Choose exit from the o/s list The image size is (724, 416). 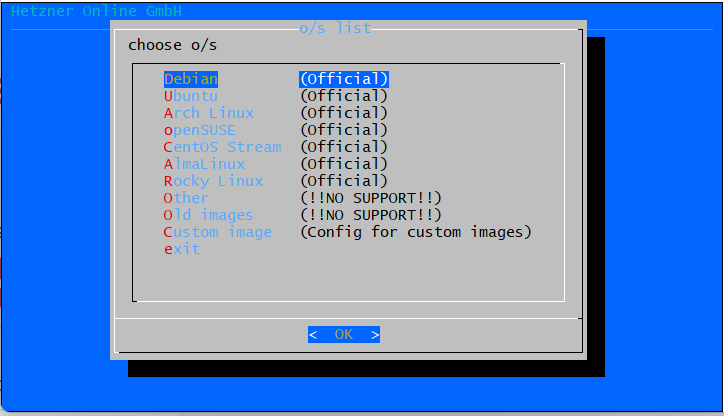[x=182, y=249]
